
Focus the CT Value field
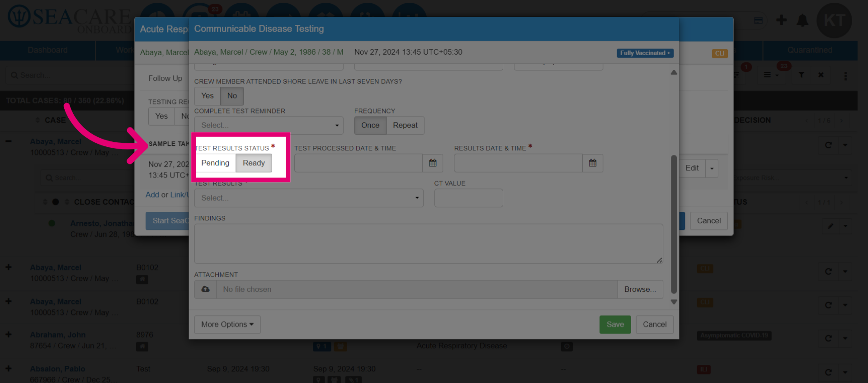pos(468,198)
